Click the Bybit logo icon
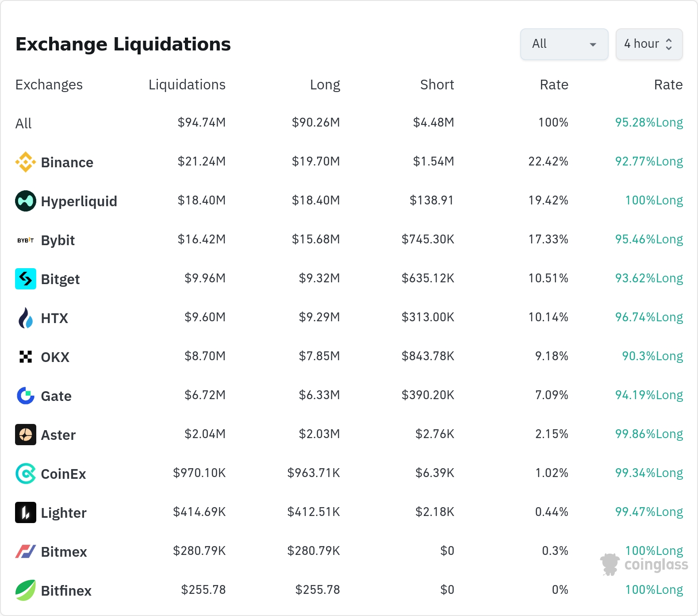This screenshot has width=698, height=616. point(26,240)
